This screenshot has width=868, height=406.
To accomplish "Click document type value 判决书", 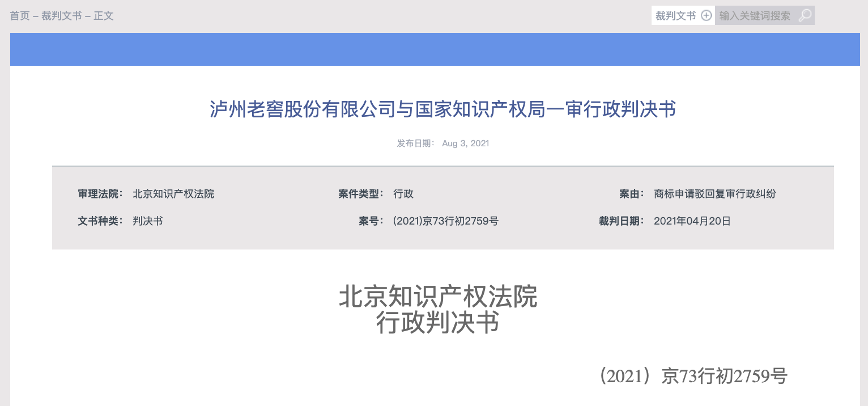I will pyautogui.click(x=148, y=221).
